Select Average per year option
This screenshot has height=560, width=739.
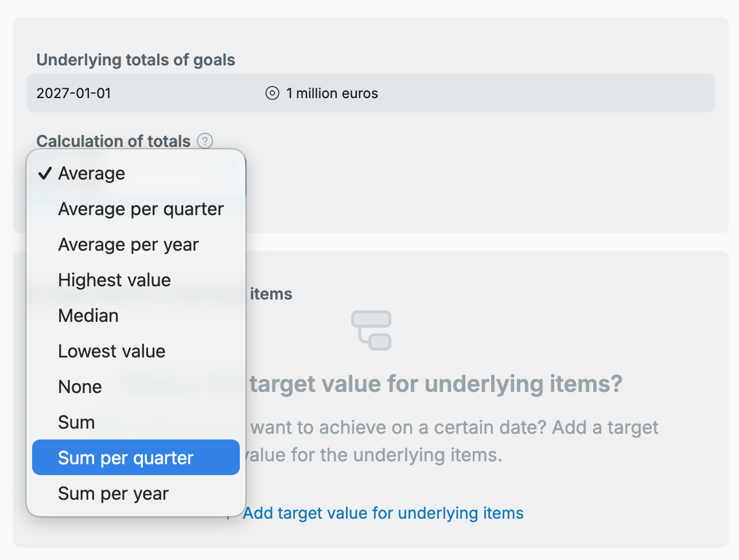129,244
